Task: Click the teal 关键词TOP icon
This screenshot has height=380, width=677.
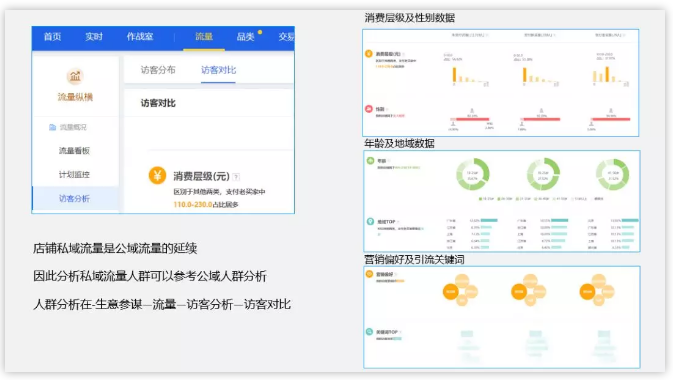Action: (370, 332)
